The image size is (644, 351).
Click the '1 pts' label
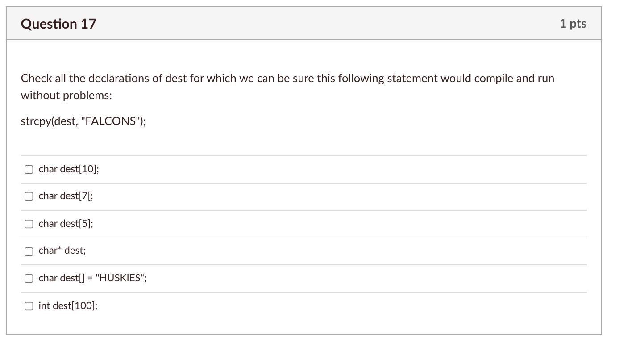pos(573,23)
